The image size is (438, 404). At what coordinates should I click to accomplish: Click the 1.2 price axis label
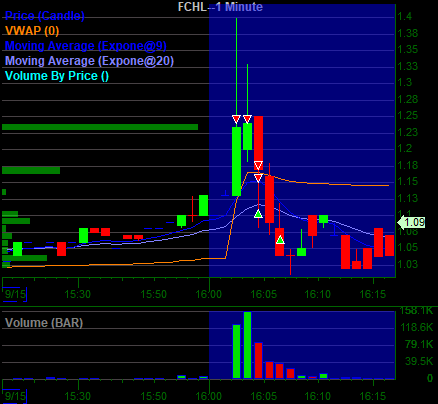[405, 148]
